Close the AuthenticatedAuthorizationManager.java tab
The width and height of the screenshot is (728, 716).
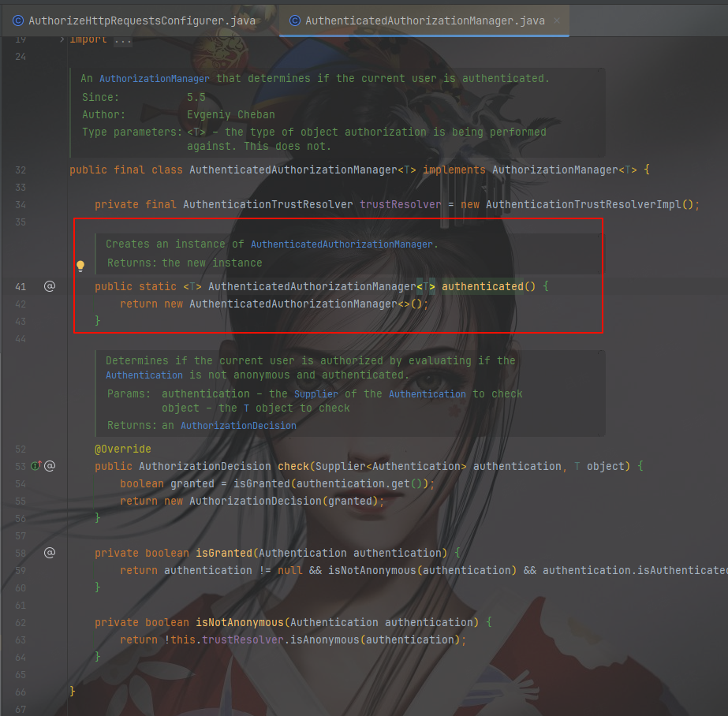click(557, 21)
